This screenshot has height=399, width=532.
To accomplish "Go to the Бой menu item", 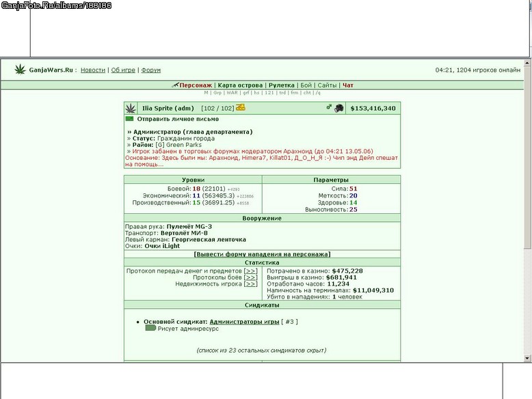I will coord(306,85).
